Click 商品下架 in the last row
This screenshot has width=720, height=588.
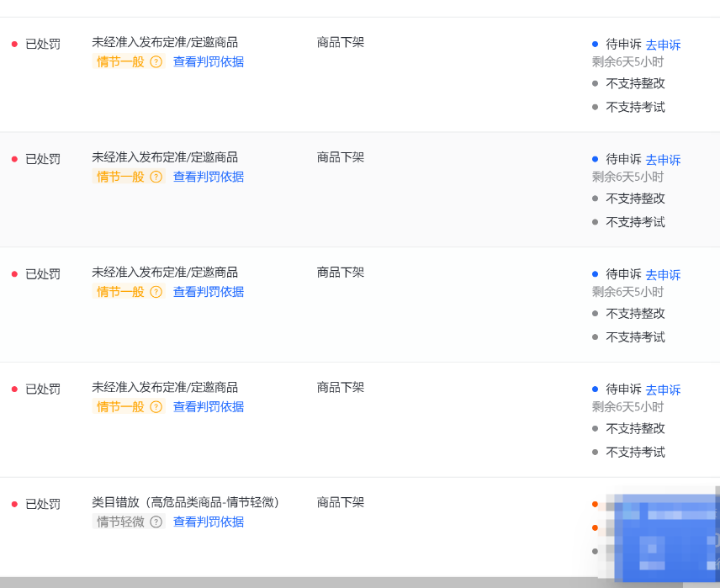click(x=341, y=502)
